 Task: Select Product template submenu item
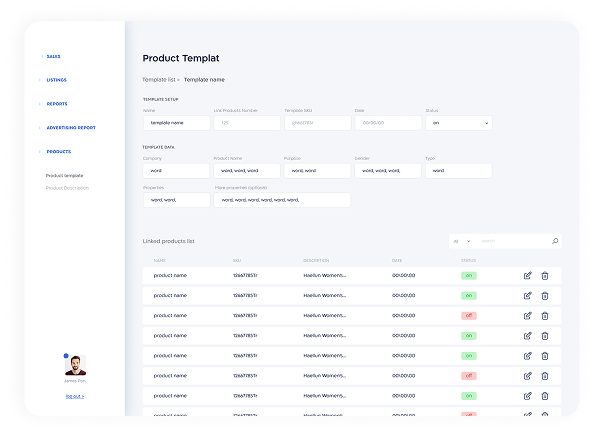[x=64, y=176]
